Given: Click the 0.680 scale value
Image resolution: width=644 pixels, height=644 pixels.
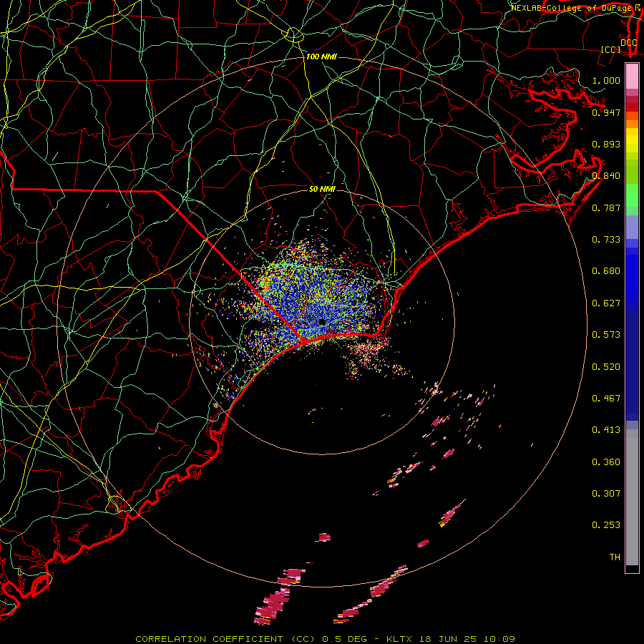Looking at the screenshot, I should coord(606,271).
